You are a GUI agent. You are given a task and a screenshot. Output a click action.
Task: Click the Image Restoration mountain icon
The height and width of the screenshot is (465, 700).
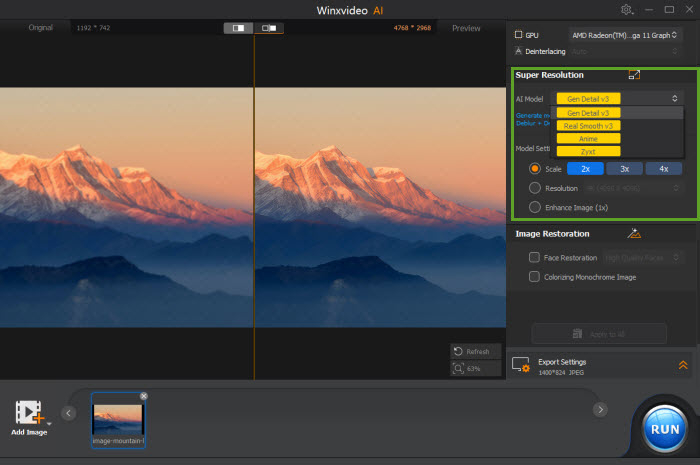pos(634,233)
